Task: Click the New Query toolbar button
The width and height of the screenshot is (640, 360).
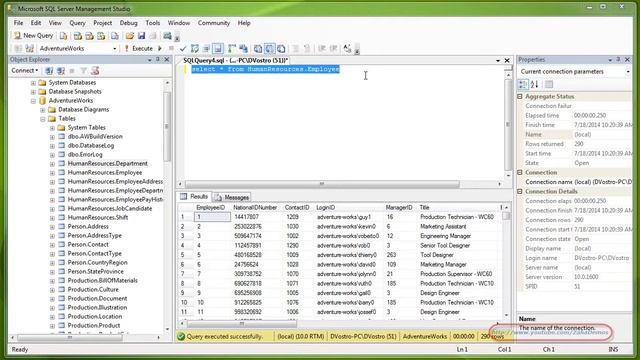Action: point(33,36)
